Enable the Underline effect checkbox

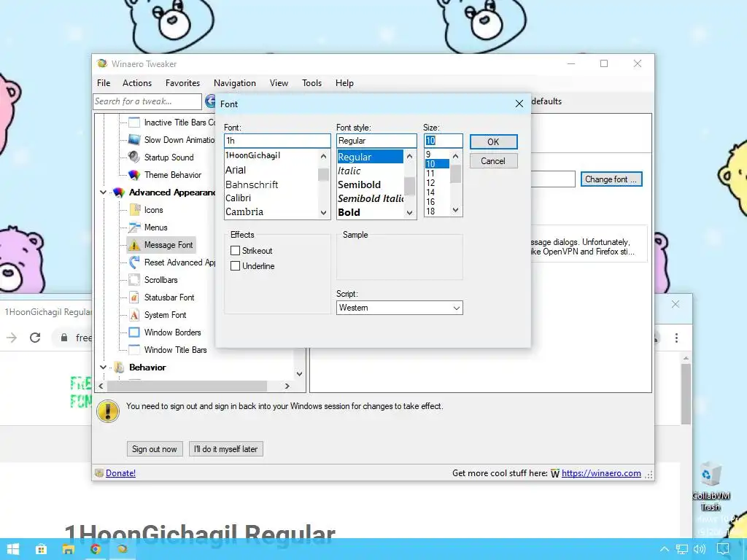click(235, 266)
